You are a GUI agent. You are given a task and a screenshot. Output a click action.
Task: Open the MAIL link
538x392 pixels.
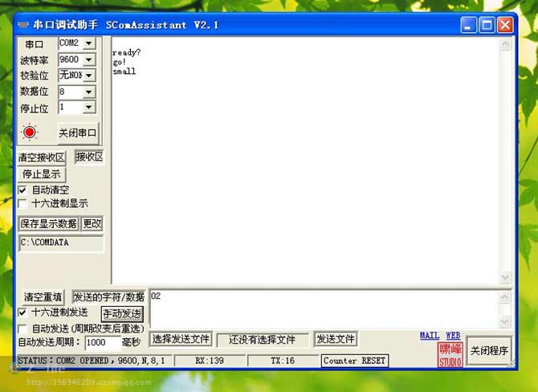(x=429, y=336)
